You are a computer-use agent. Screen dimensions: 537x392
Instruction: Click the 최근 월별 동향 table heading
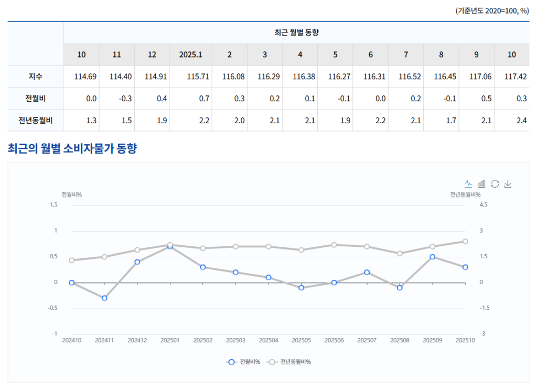[296, 32]
